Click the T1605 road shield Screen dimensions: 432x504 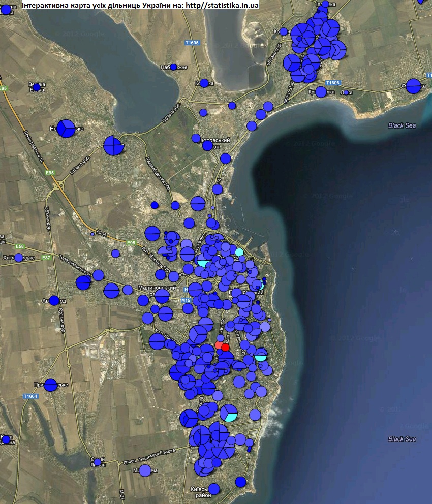[207, 43]
